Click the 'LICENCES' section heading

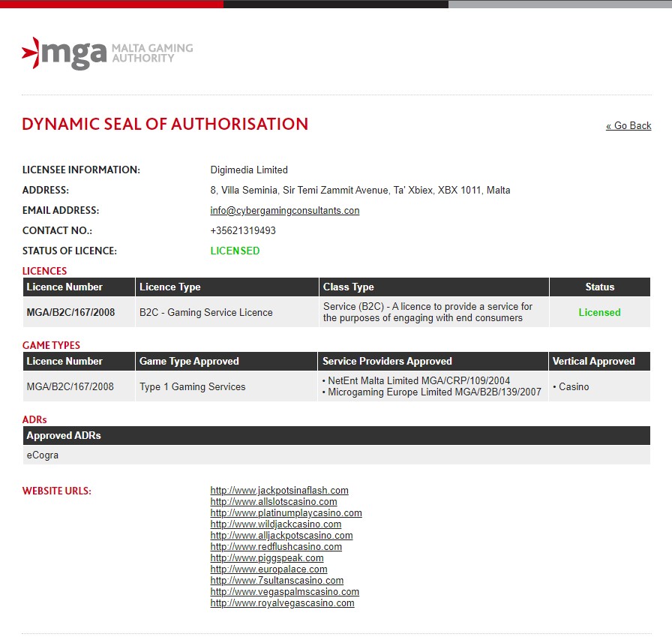tap(44, 271)
